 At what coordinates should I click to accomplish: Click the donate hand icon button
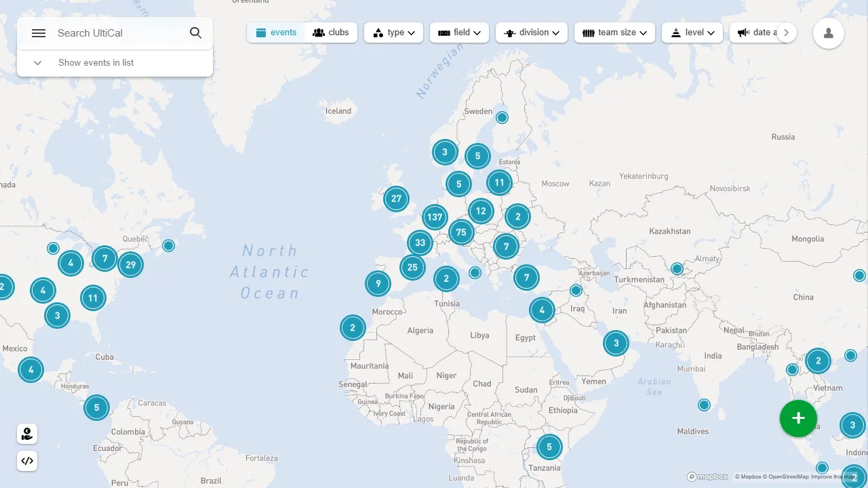click(27, 434)
